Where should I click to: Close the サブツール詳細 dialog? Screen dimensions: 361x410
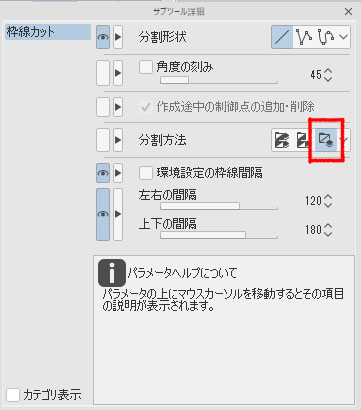point(348,12)
